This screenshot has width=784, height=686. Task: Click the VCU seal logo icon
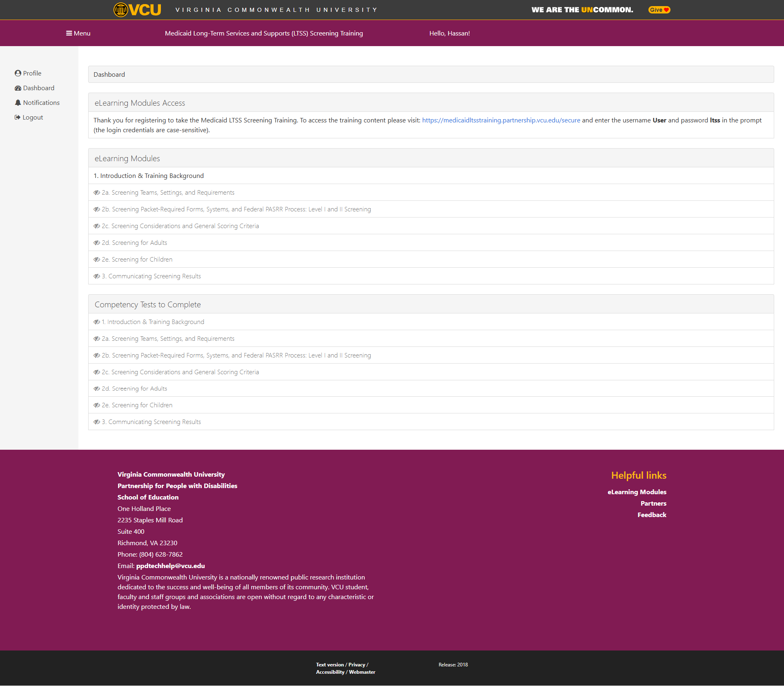(x=121, y=10)
